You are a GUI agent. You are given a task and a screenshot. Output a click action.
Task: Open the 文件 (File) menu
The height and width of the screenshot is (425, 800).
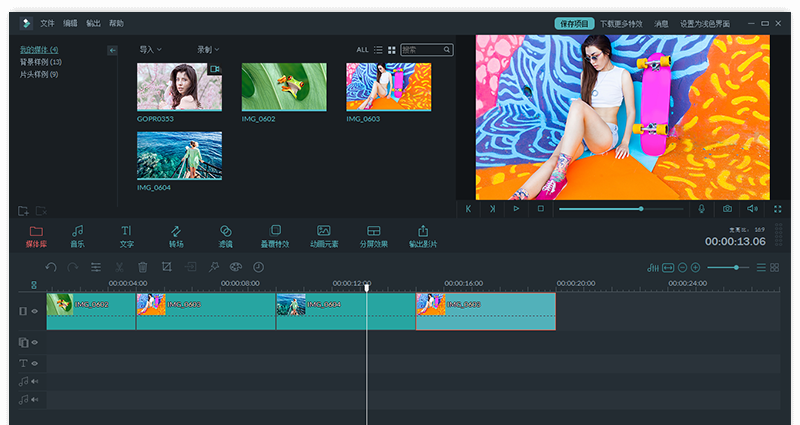click(47, 23)
